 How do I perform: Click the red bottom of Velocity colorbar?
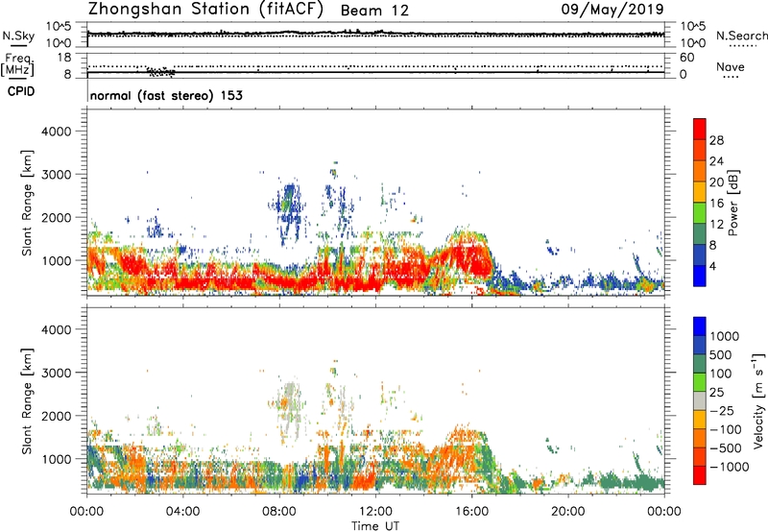(700, 475)
